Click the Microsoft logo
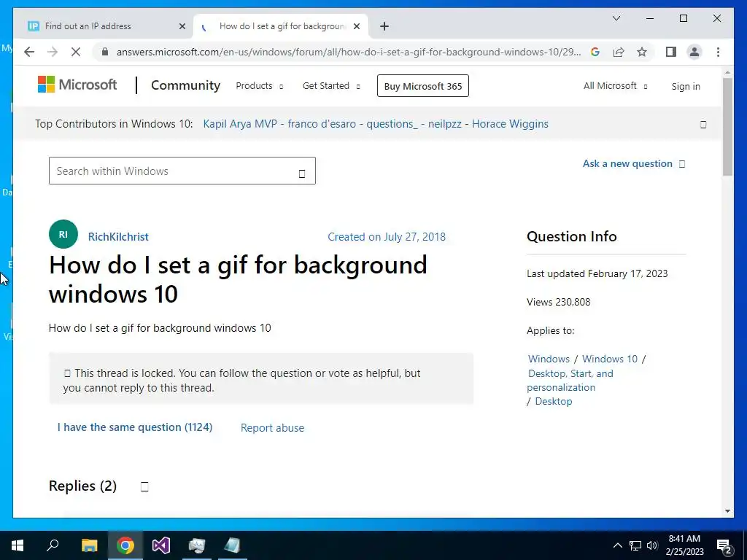Screen dimensions: 747x560 coord(77,85)
